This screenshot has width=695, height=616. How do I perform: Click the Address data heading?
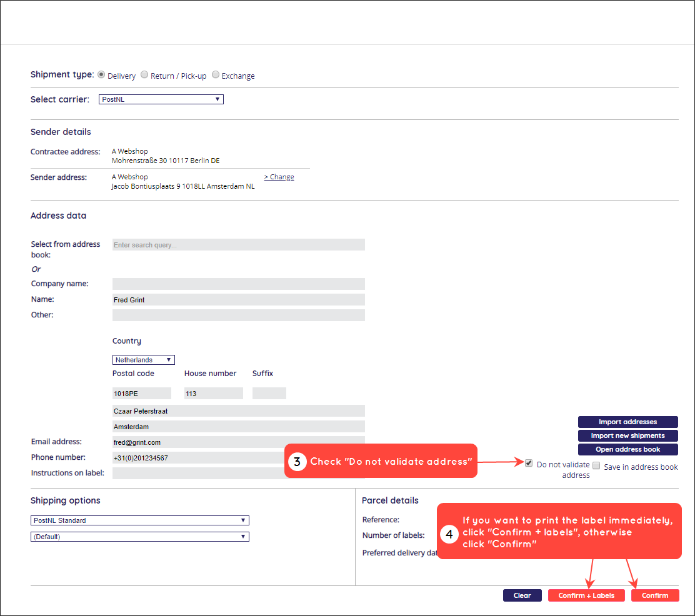click(x=58, y=216)
